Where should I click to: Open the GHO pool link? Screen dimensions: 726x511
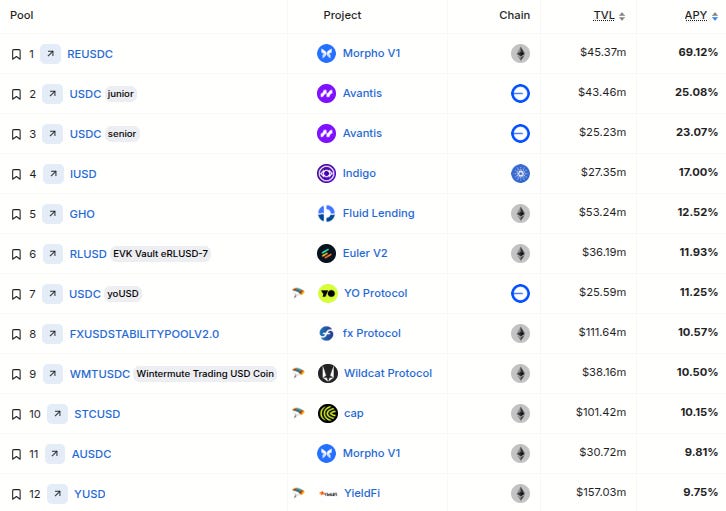tap(82, 214)
